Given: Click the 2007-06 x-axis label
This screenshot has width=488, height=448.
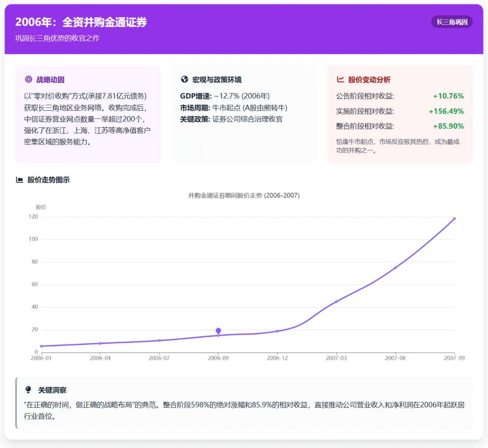Looking at the screenshot, I should (395, 358).
